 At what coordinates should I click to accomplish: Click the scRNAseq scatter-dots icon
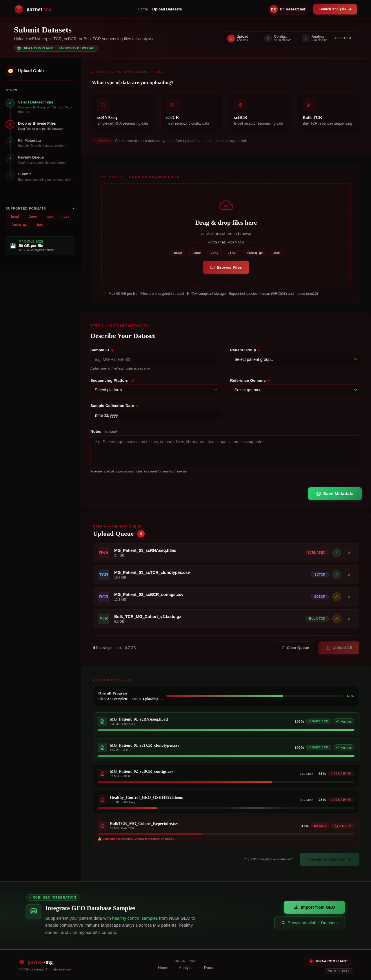tap(103, 105)
